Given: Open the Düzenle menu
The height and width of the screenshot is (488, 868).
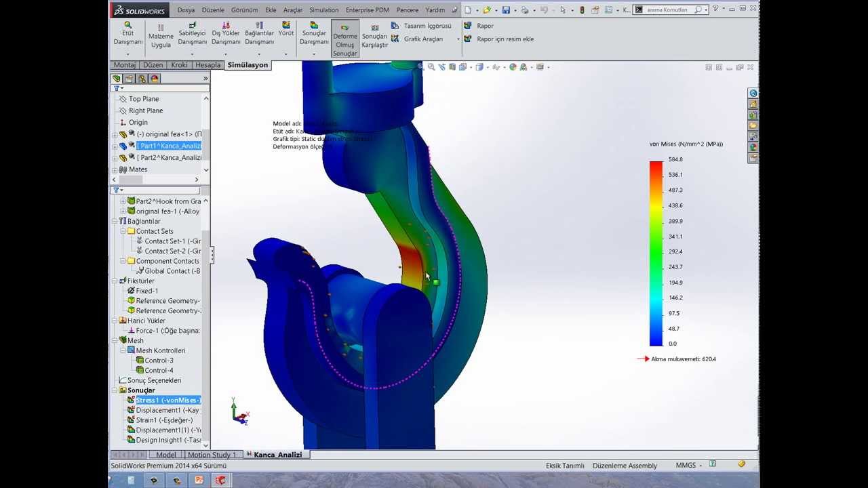Looking at the screenshot, I should pyautogui.click(x=213, y=10).
